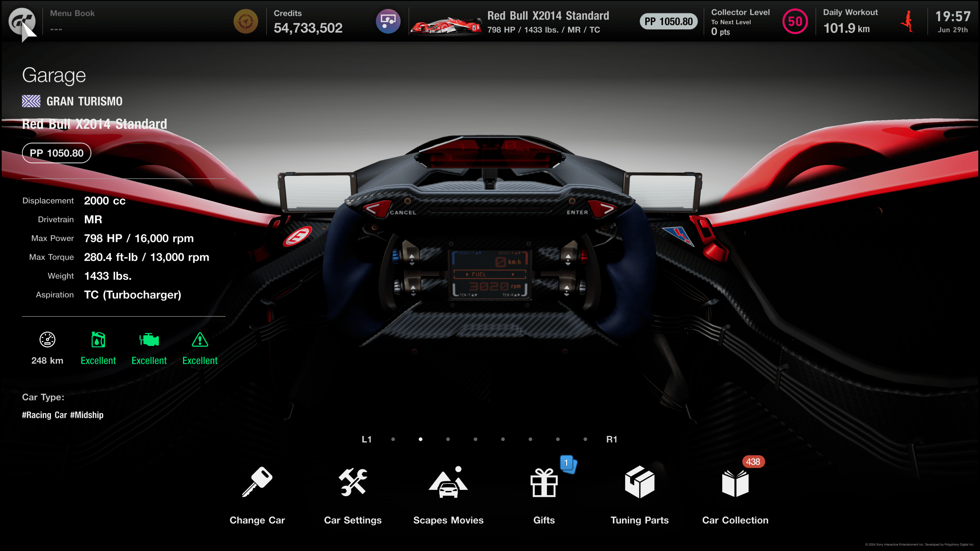Select the Red Bull X2014 car thumbnail

(x=446, y=26)
